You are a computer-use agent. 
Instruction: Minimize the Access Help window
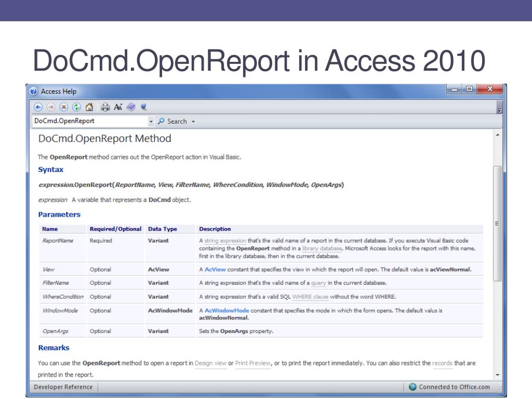point(455,89)
